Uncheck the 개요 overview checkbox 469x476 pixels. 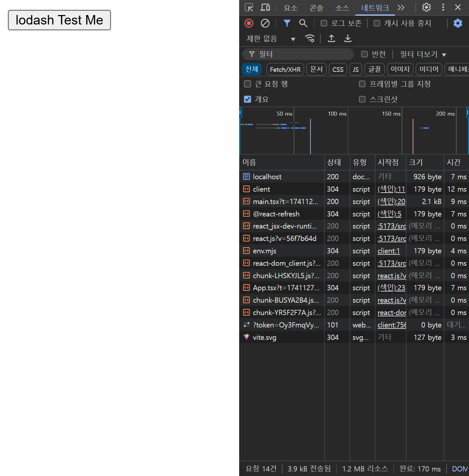(248, 99)
